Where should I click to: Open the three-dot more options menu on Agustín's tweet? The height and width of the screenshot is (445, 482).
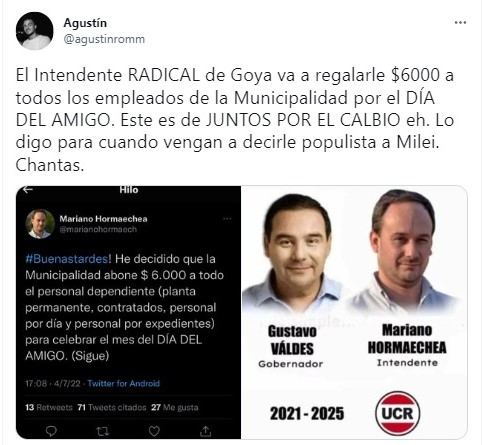click(460, 23)
